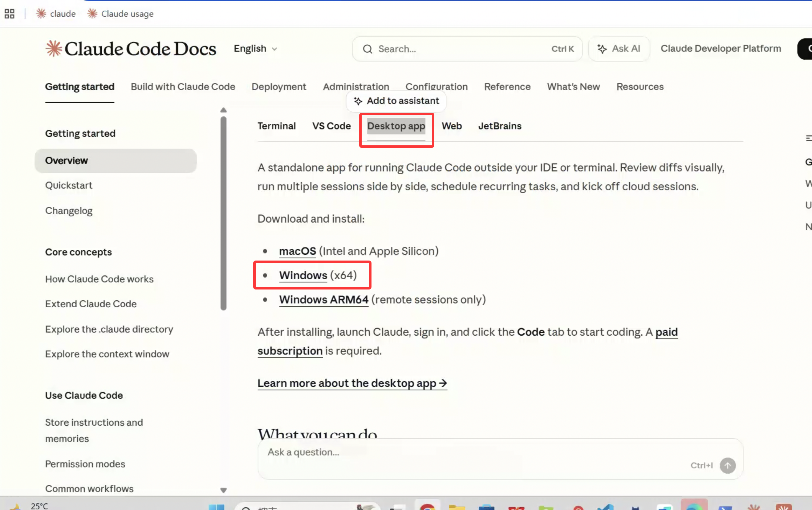Click the Search docs field
This screenshot has width=812, height=510.
[x=467, y=49]
